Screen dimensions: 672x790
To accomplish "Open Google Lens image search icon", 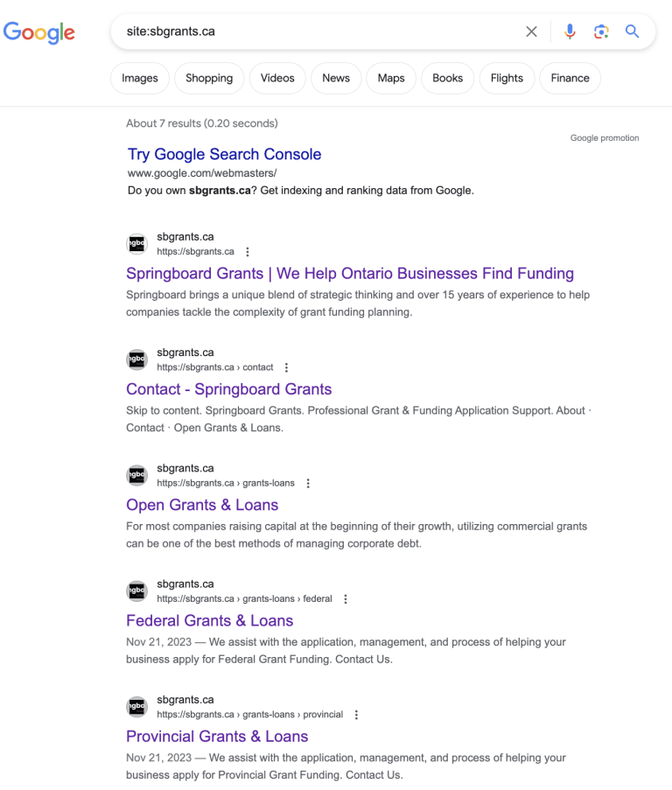I will [601, 31].
